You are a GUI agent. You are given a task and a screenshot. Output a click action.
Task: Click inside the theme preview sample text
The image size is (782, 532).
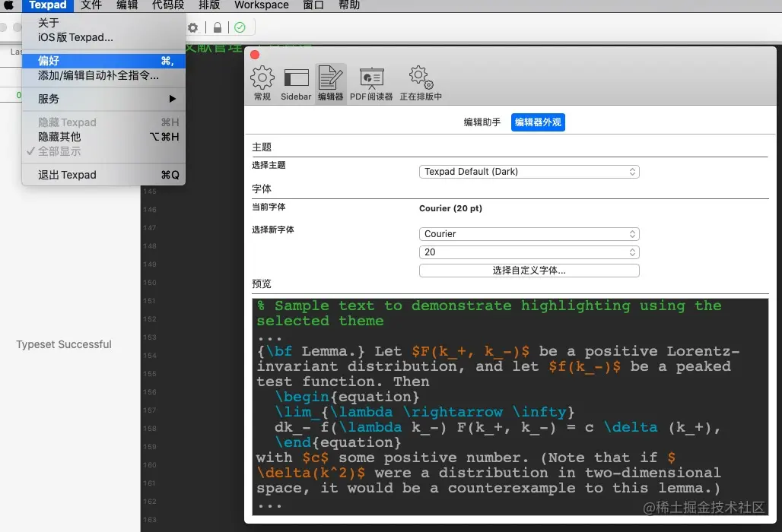510,407
